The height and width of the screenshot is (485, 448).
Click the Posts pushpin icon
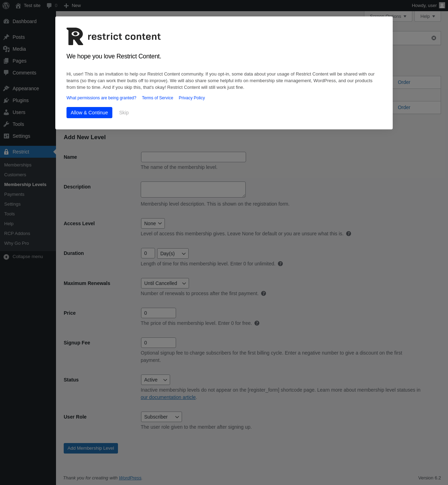6,37
